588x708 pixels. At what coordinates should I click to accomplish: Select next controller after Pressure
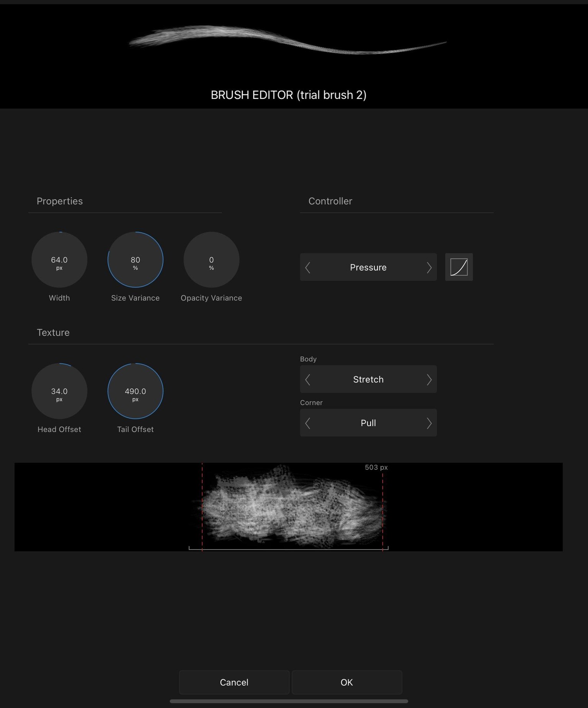point(429,267)
